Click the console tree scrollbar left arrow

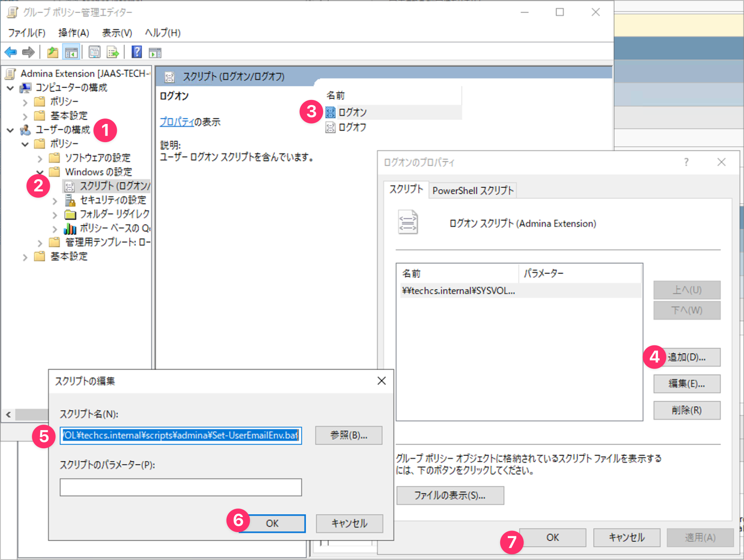(8, 415)
